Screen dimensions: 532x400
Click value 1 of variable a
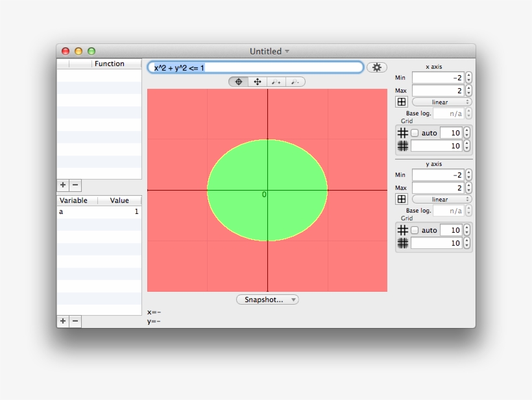(136, 211)
